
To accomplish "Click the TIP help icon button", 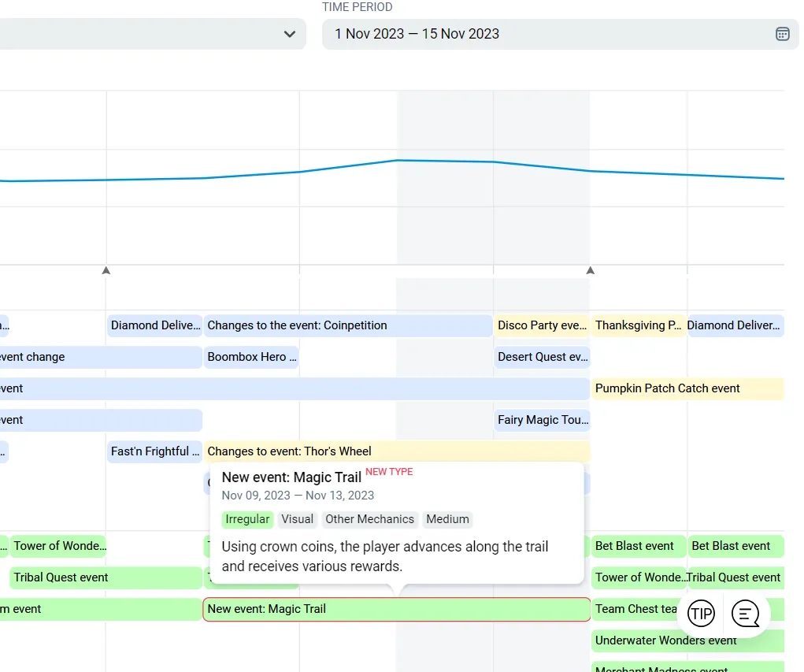I will click(700, 613).
